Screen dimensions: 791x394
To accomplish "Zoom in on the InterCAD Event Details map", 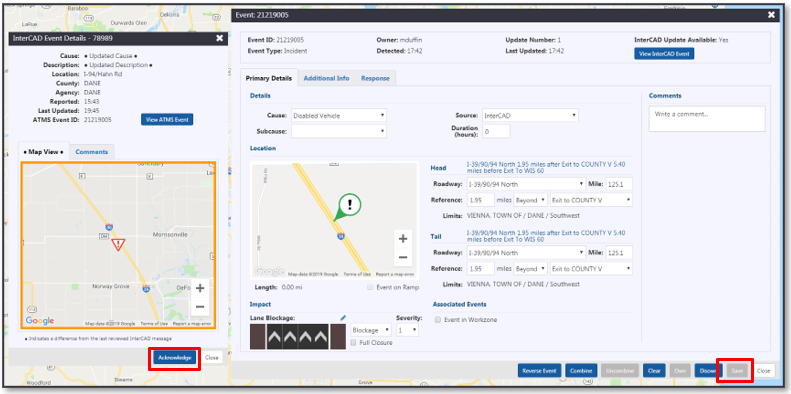I will coord(200,289).
